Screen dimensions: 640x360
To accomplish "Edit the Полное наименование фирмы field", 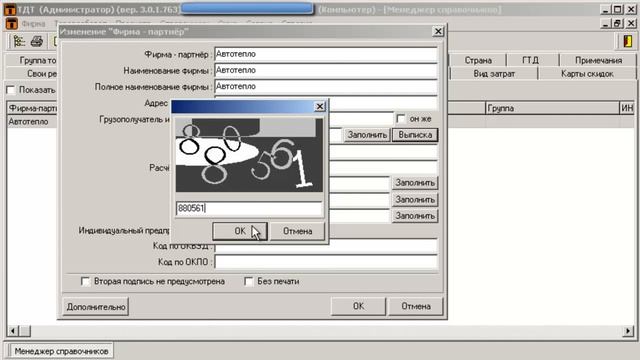I will pos(326,87).
